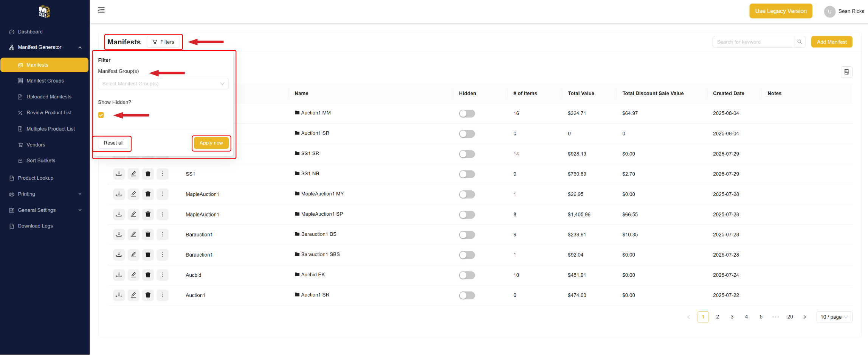Click the Search for keyword field
The height and width of the screenshot is (355, 868).
point(753,42)
